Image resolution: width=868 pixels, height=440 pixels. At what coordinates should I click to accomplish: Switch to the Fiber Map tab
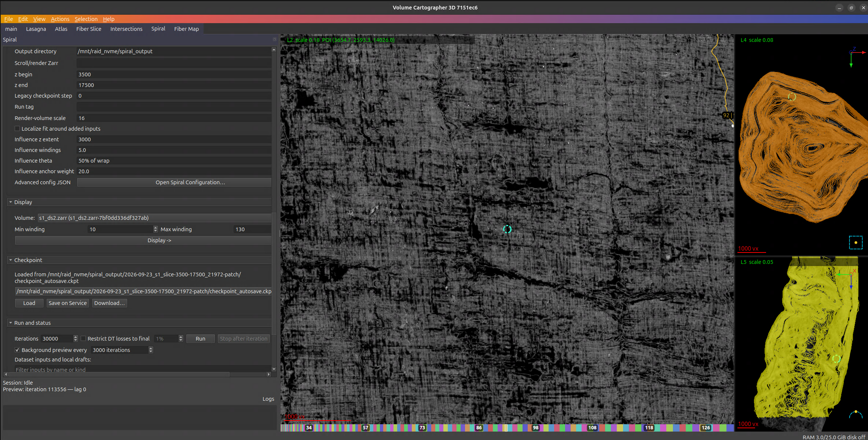pos(186,29)
